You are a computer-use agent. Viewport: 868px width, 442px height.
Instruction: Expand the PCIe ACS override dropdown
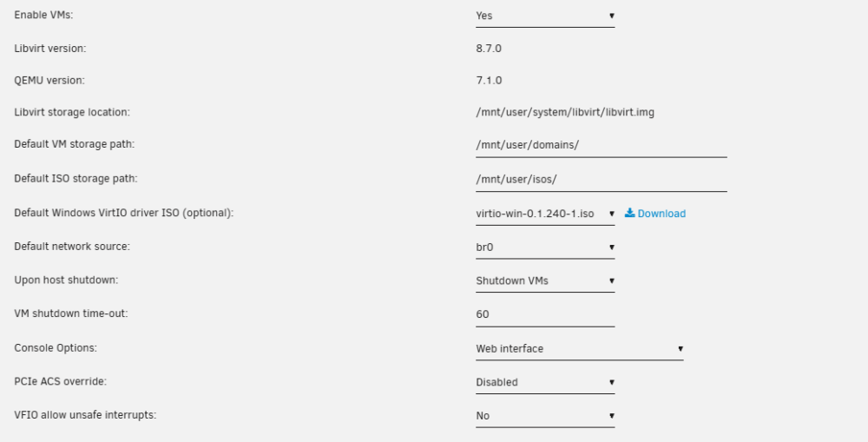(545, 383)
